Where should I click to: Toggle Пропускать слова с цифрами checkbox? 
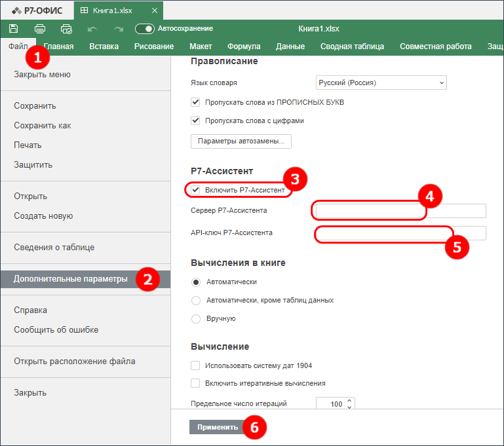pos(195,121)
